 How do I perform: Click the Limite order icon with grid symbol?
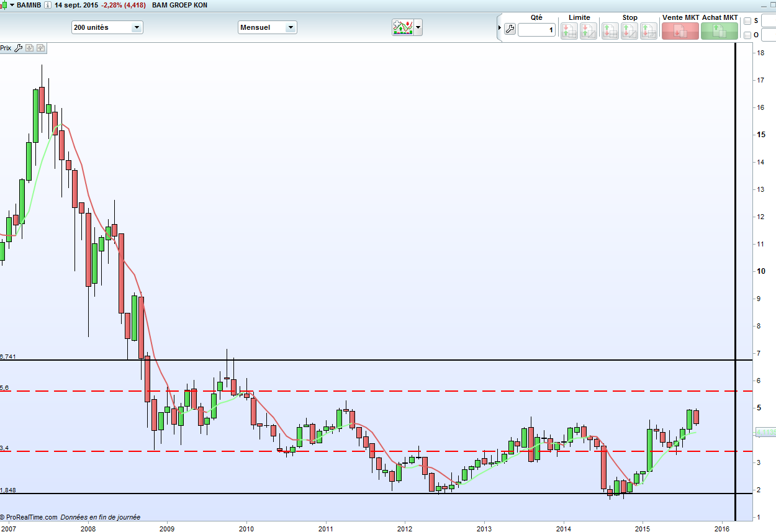click(569, 31)
